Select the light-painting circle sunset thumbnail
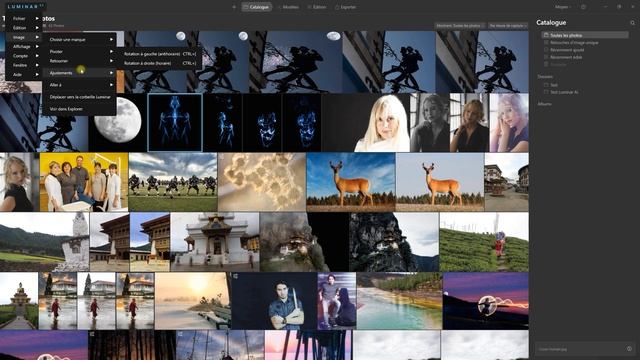The width and height of the screenshot is (640, 360). [486, 301]
